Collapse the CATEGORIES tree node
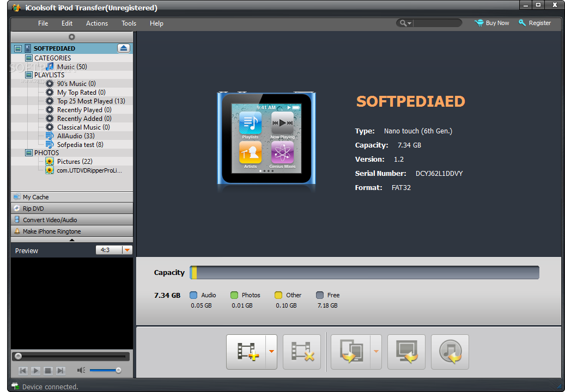Viewport: 565px width, 392px height. point(29,58)
